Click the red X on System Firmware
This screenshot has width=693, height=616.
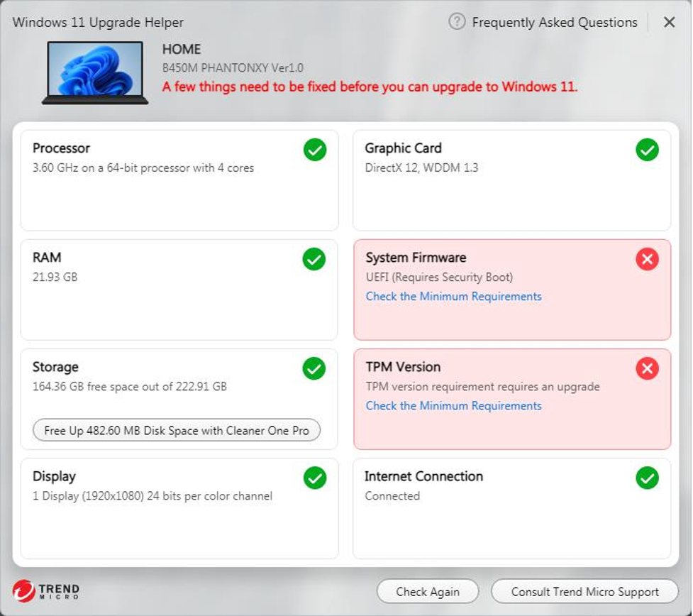point(647,260)
